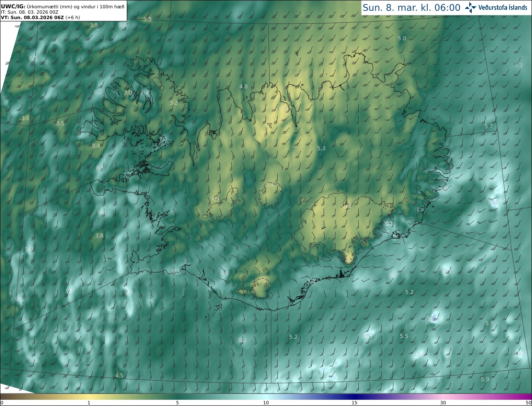The height and width of the screenshot is (406, 532).
Task: Click the '3.2' value on the map
Action: point(174,103)
